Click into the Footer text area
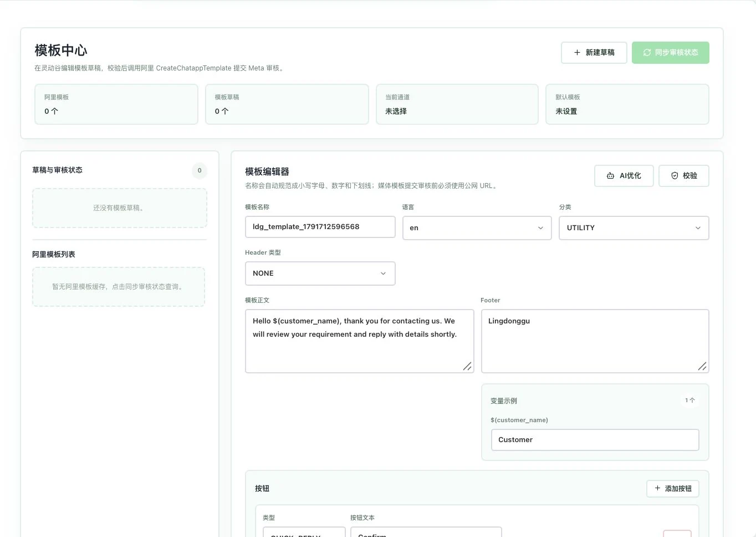The image size is (756, 537). pos(595,341)
